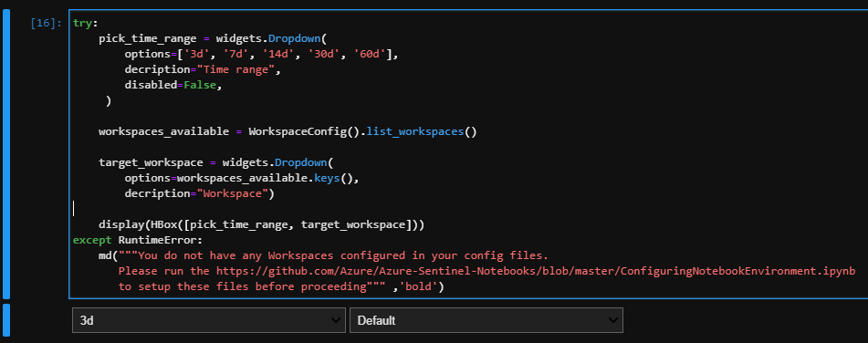Viewport: 868px width, 343px height.
Task: Click the 'try:' keyword line
Action: click(x=85, y=24)
